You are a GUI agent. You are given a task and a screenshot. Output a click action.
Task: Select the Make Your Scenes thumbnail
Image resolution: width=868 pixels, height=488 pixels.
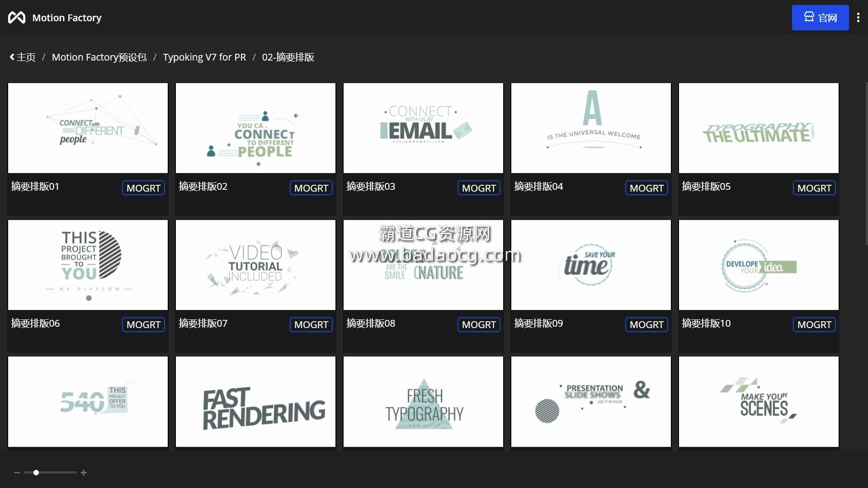click(759, 402)
